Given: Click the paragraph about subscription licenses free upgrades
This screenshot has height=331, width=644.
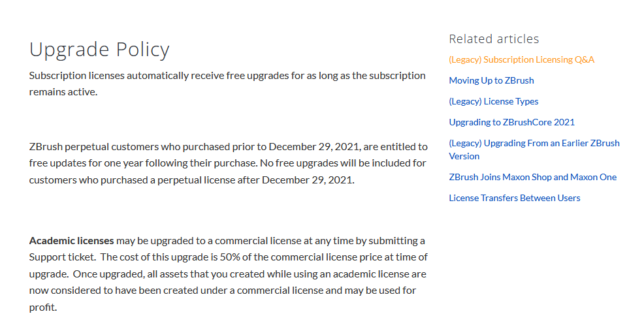Looking at the screenshot, I should point(227,84).
